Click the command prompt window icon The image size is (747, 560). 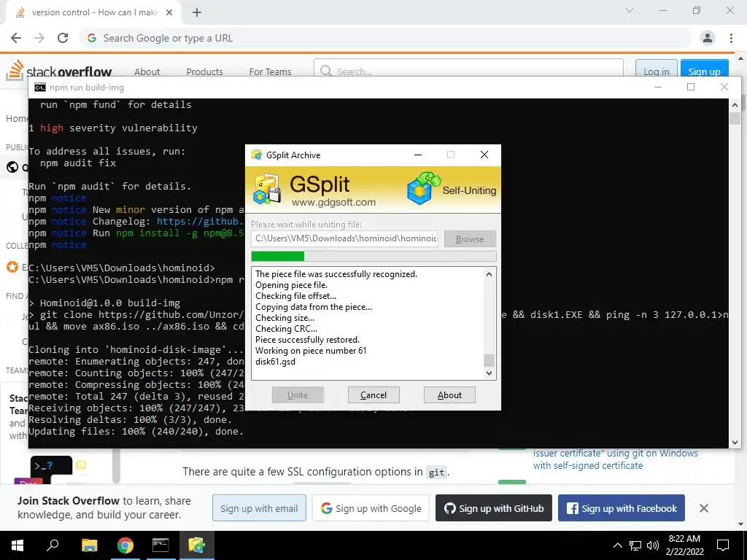click(40, 87)
